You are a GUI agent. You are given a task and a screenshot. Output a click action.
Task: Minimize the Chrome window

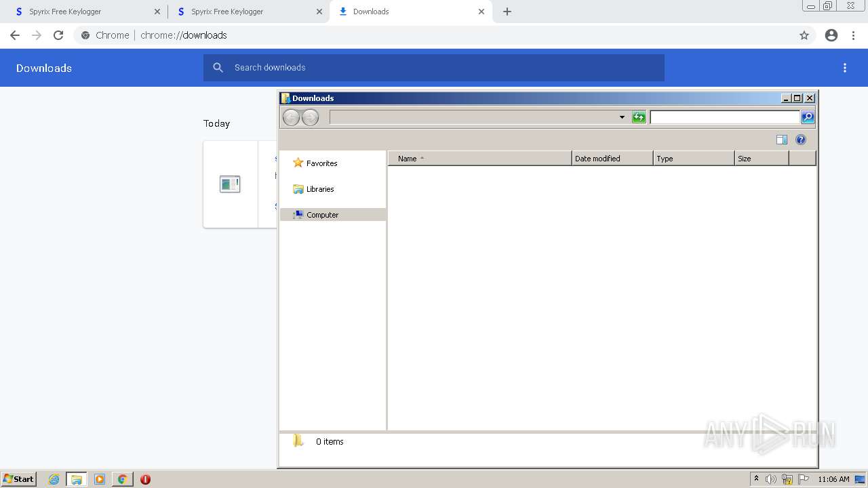[x=810, y=5]
